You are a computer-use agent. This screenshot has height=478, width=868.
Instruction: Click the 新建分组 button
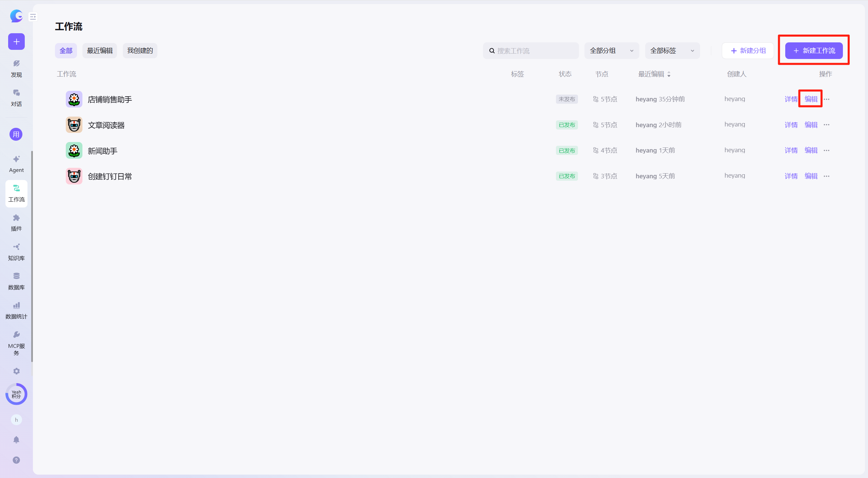tap(748, 51)
